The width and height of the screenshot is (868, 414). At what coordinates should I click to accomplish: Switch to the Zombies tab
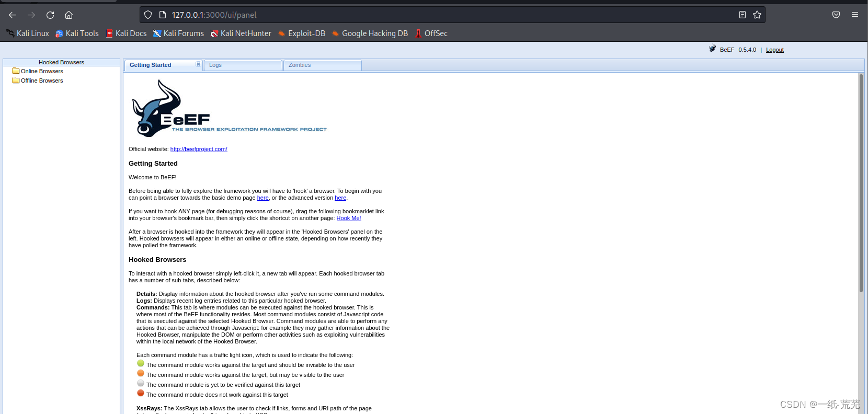coord(322,65)
